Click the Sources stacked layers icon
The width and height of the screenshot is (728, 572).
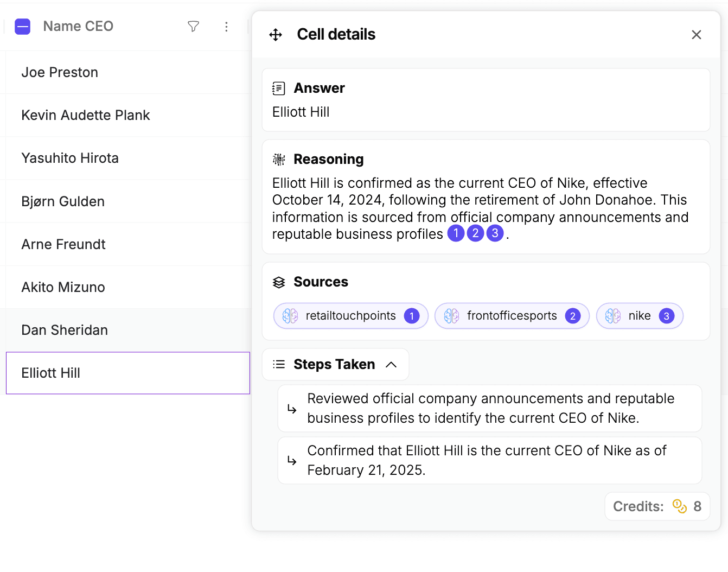279,282
